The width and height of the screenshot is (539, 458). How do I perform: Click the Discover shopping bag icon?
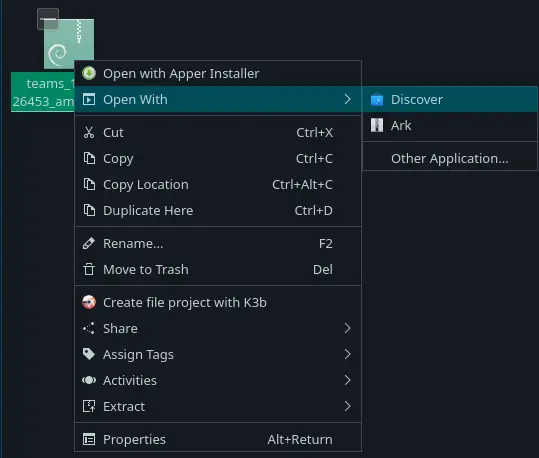tap(377, 100)
